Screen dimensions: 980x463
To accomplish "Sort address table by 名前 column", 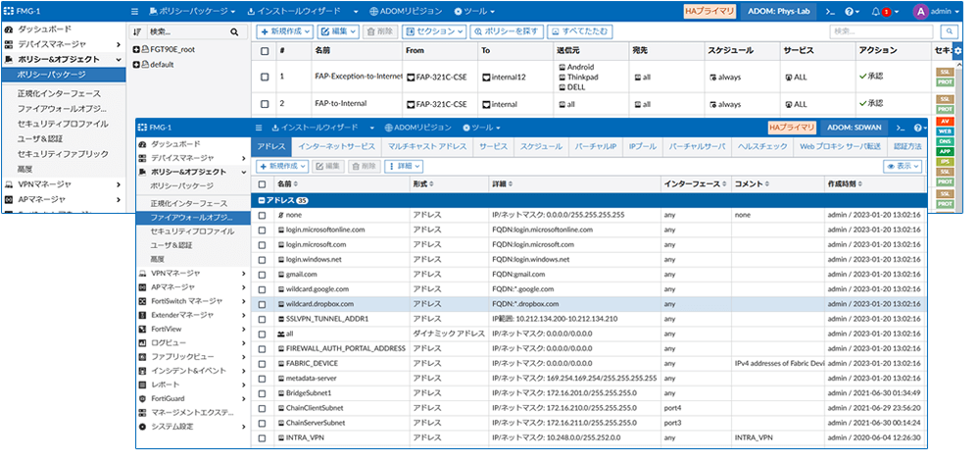I will coord(287,184).
